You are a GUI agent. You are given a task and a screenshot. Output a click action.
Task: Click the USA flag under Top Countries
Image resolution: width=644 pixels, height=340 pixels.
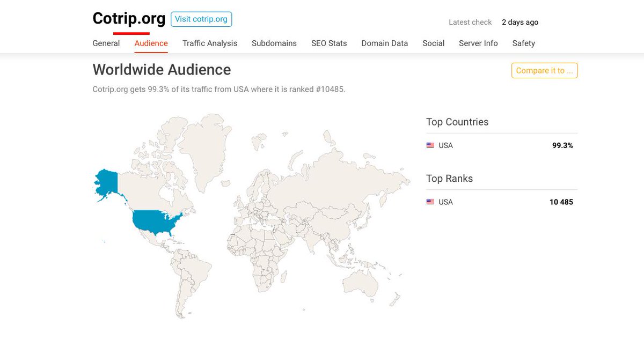pos(430,145)
